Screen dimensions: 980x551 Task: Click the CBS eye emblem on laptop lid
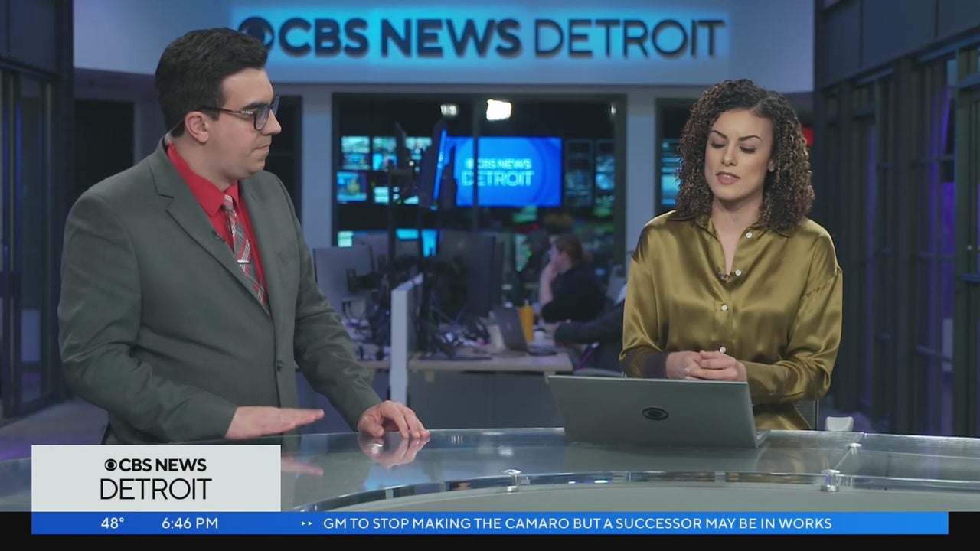pyautogui.click(x=654, y=414)
